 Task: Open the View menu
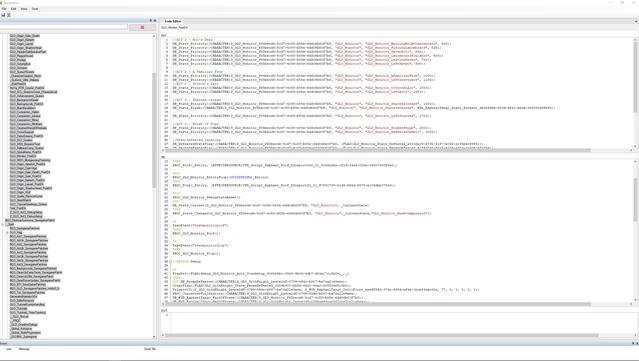[x=24, y=9]
